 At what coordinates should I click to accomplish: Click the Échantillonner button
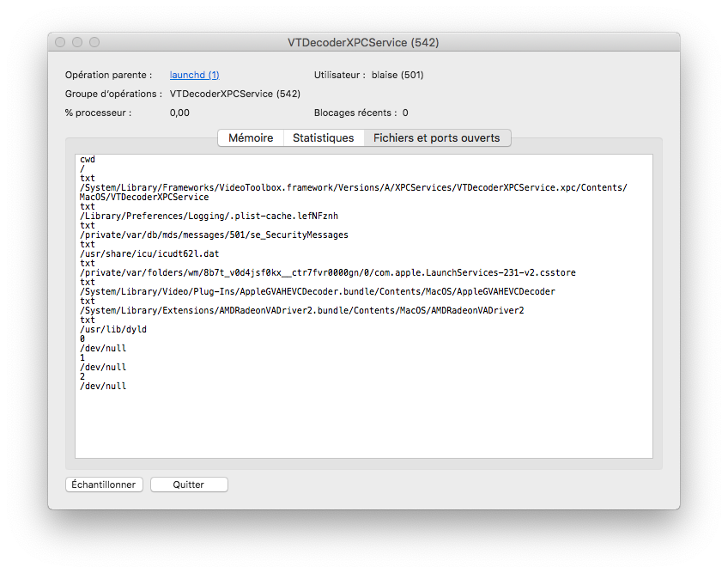[104, 485]
